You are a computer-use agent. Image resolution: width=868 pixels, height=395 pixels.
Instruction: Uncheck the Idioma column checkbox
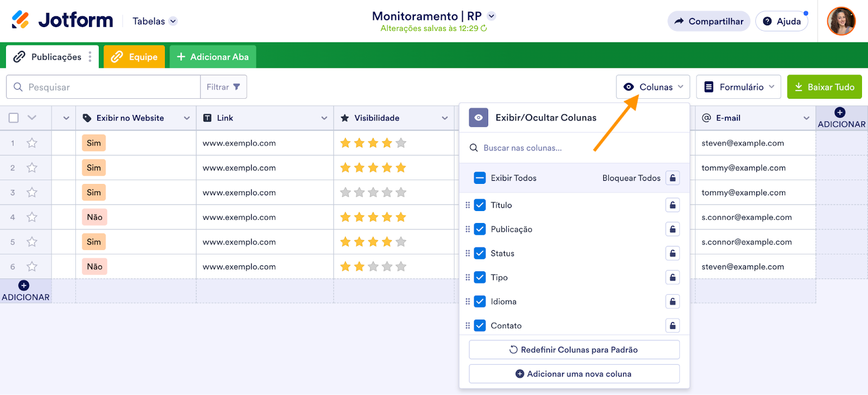click(480, 302)
